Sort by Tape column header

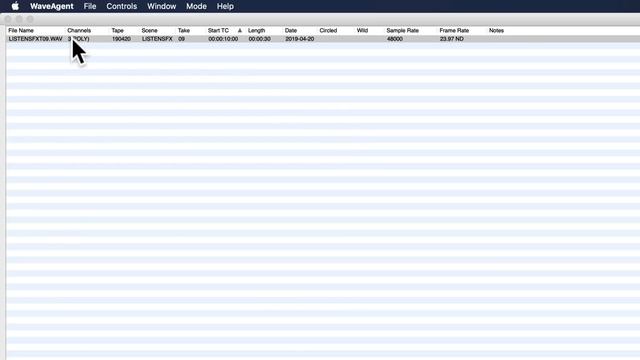click(118, 31)
